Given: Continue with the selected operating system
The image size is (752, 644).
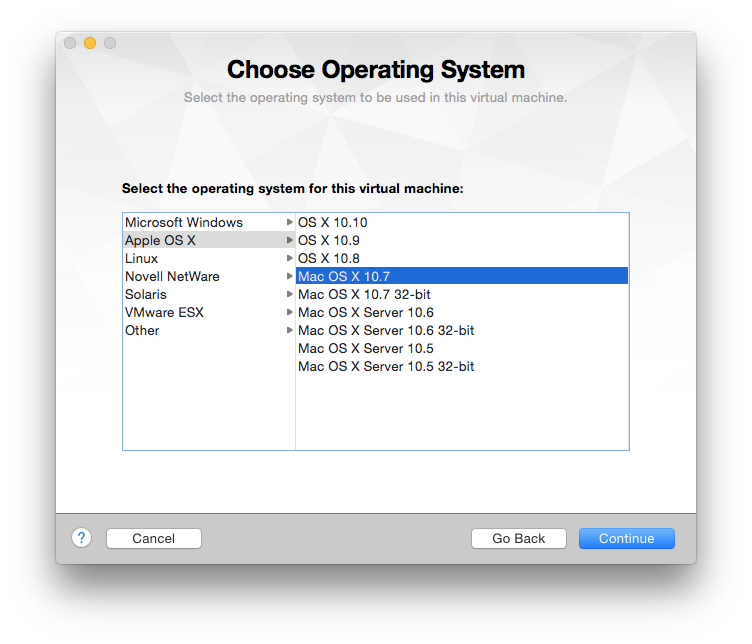Looking at the screenshot, I should pyautogui.click(x=626, y=538).
